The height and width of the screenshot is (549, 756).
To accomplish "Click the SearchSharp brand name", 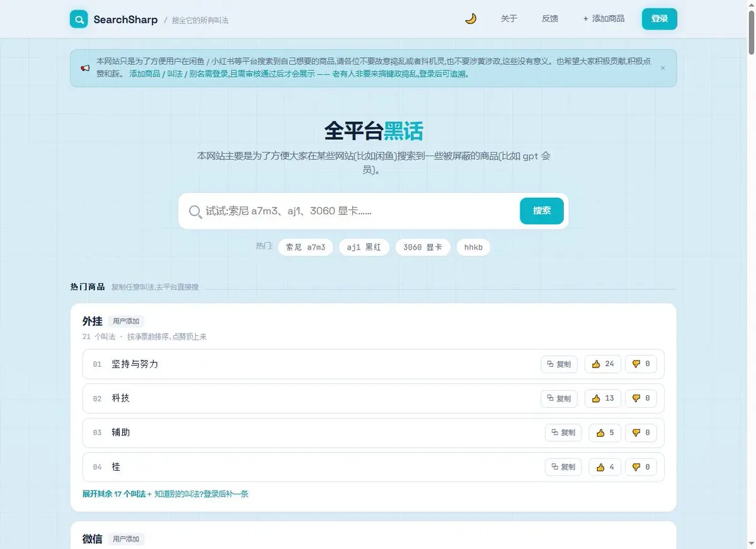I will click(125, 20).
